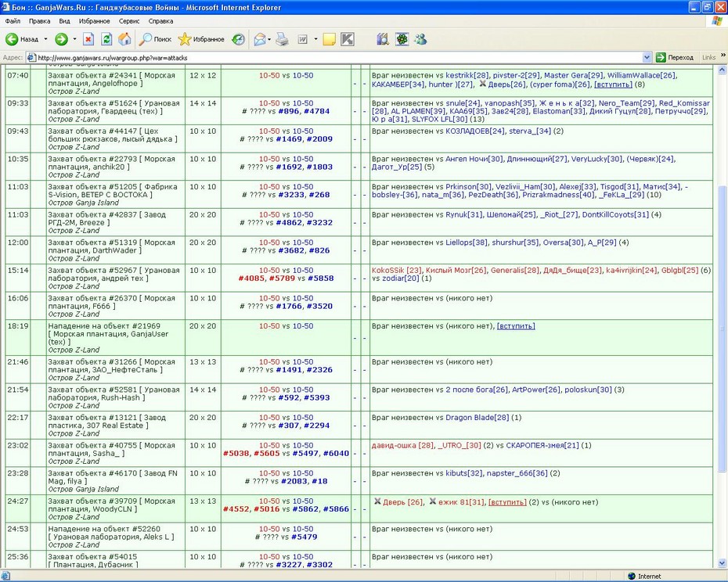Expand the Back button history dropdown
The width and height of the screenshot is (728, 582).
click(x=45, y=39)
